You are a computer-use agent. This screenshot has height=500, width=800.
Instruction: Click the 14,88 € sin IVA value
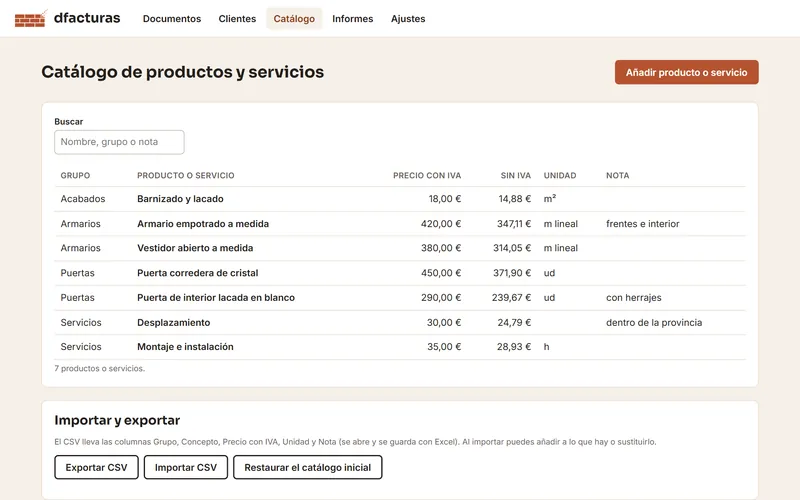pos(514,199)
